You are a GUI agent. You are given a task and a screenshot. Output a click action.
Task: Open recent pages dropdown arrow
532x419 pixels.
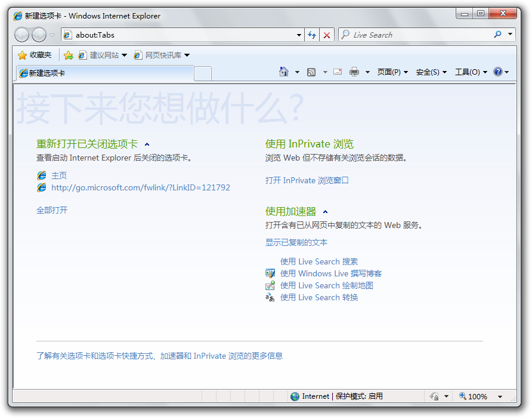[x=52, y=35]
